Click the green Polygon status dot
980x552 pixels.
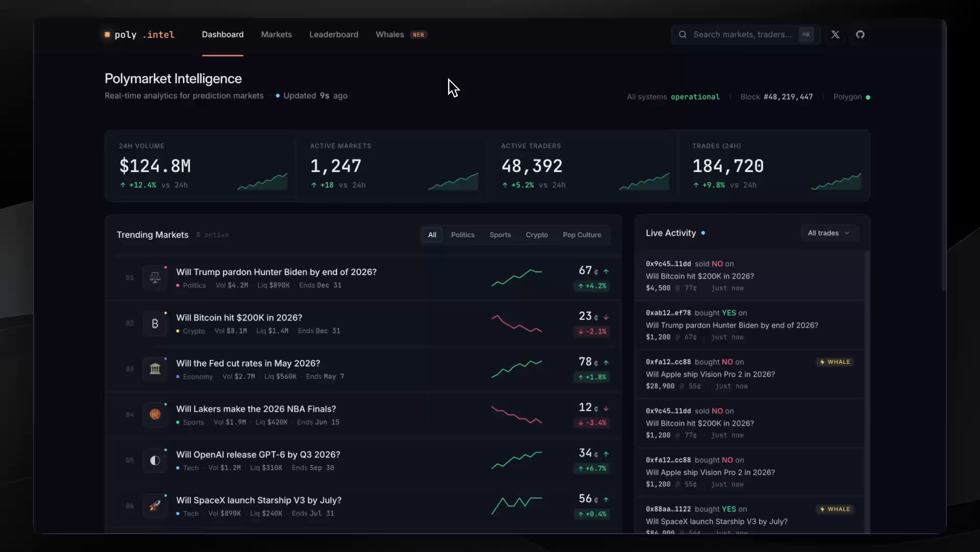tap(868, 97)
